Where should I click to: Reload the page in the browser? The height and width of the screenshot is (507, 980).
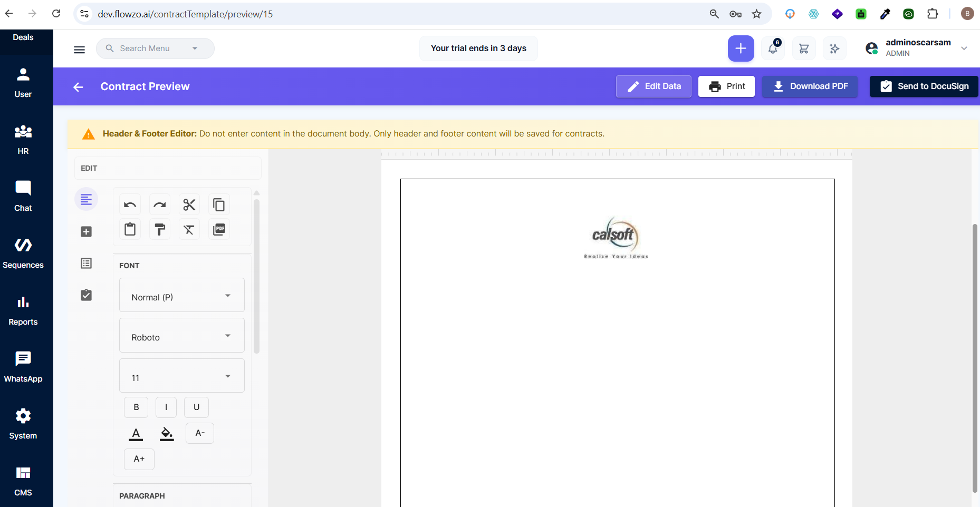coord(56,14)
